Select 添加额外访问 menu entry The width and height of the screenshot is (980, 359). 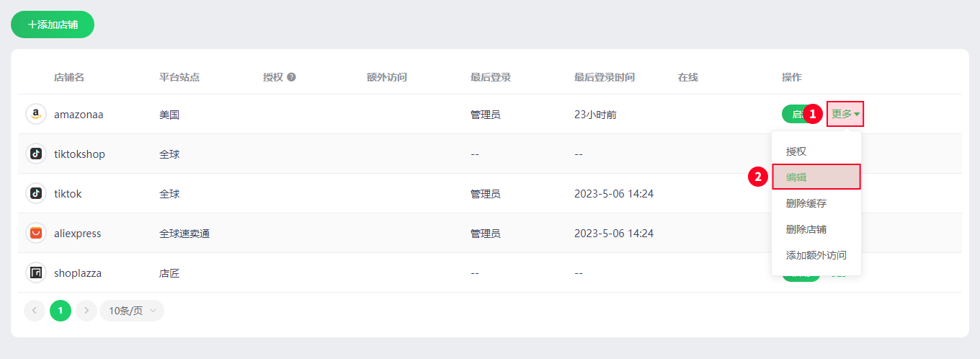816,255
